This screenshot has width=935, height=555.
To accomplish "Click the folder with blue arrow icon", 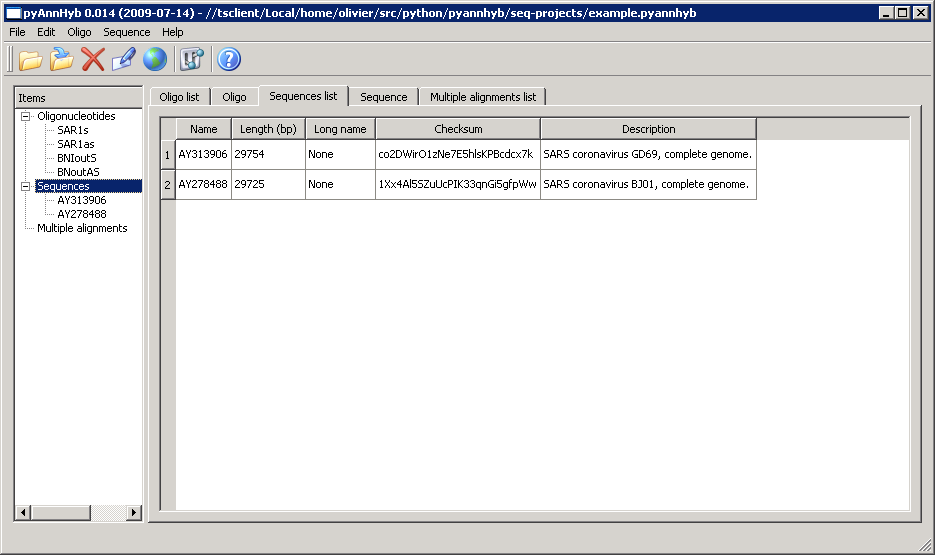I will click(62, 60).
